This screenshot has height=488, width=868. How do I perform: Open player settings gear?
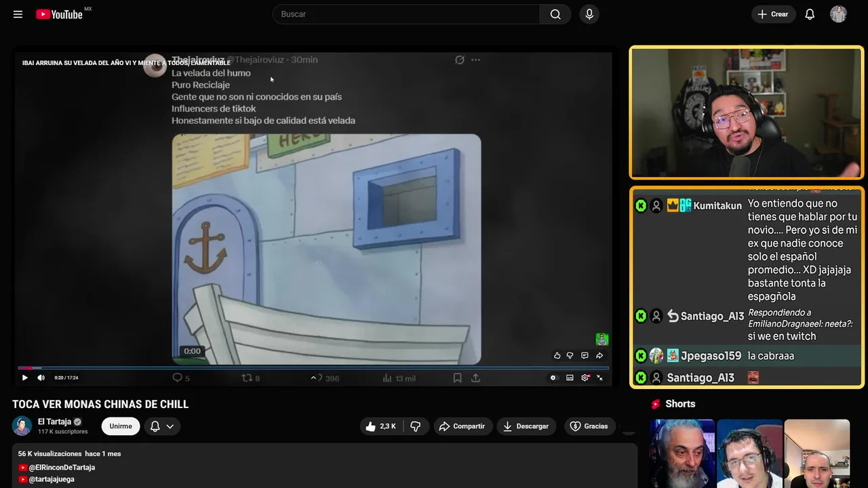tap(585, 378)
